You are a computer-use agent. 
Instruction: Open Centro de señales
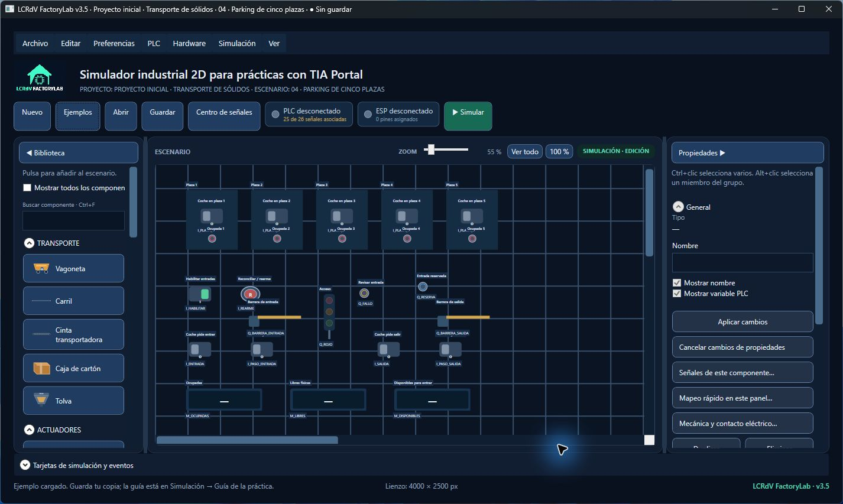pos(224,116)
